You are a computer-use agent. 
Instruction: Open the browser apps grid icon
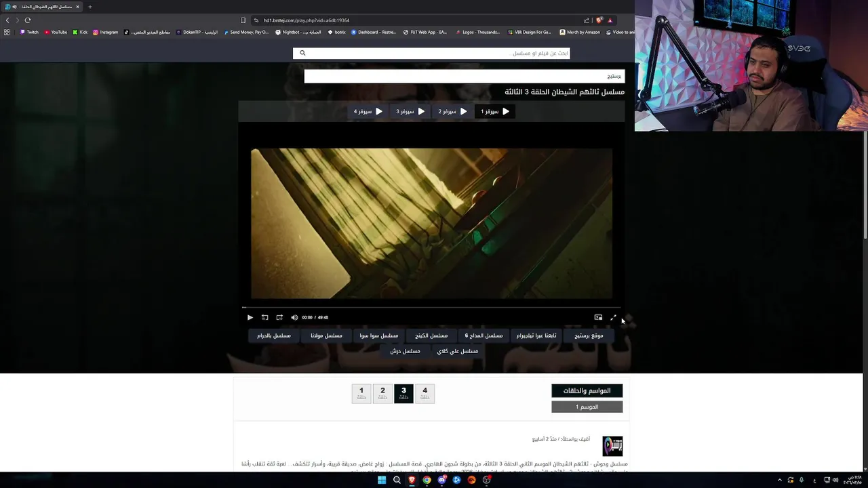click(x=7, y=32)
